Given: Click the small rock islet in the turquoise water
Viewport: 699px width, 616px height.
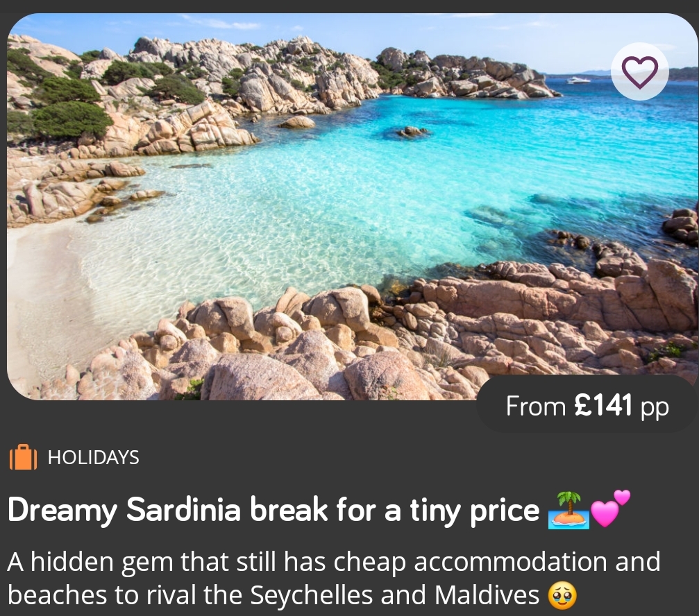Looking at the screenshot, I should (412, 131).
